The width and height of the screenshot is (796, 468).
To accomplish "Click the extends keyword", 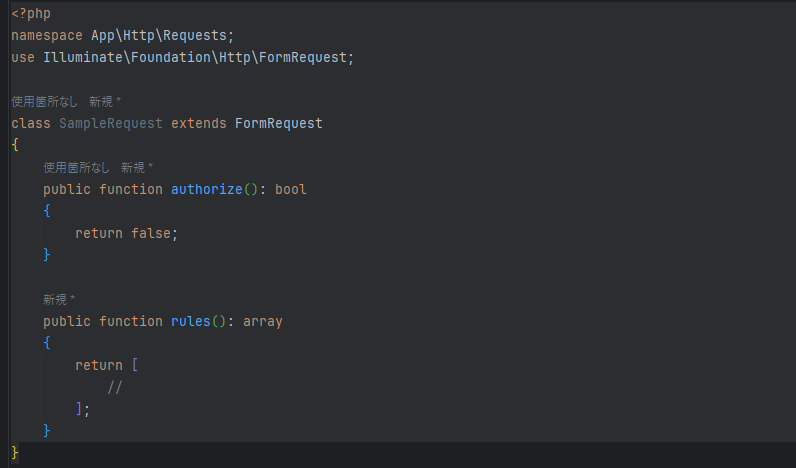I will click(x=199, y=124).
